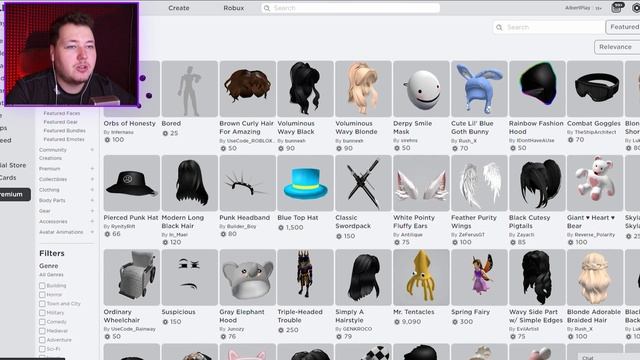Open the Pierced Punk Hat image
Image resolution: width=640 pixels, height=360 pixels.
132,183
